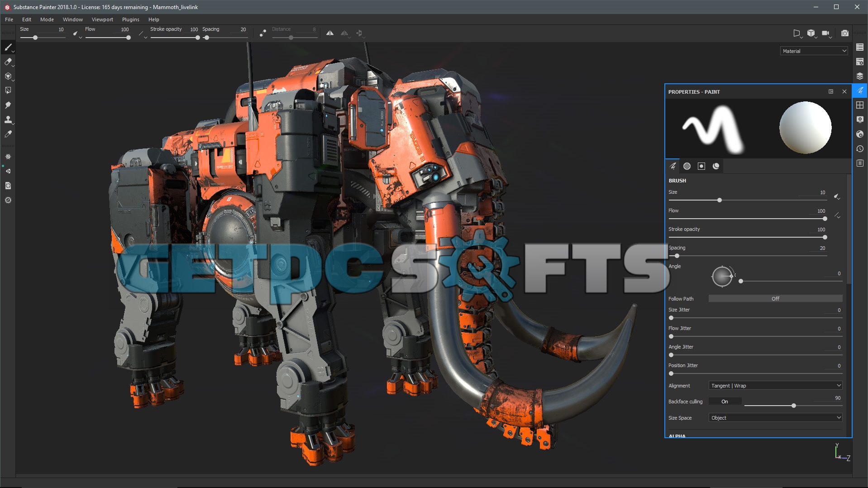Select the Projection tool
Image resolution: width=868 pixels, height=488 pixels.
[x=8, y=77]
